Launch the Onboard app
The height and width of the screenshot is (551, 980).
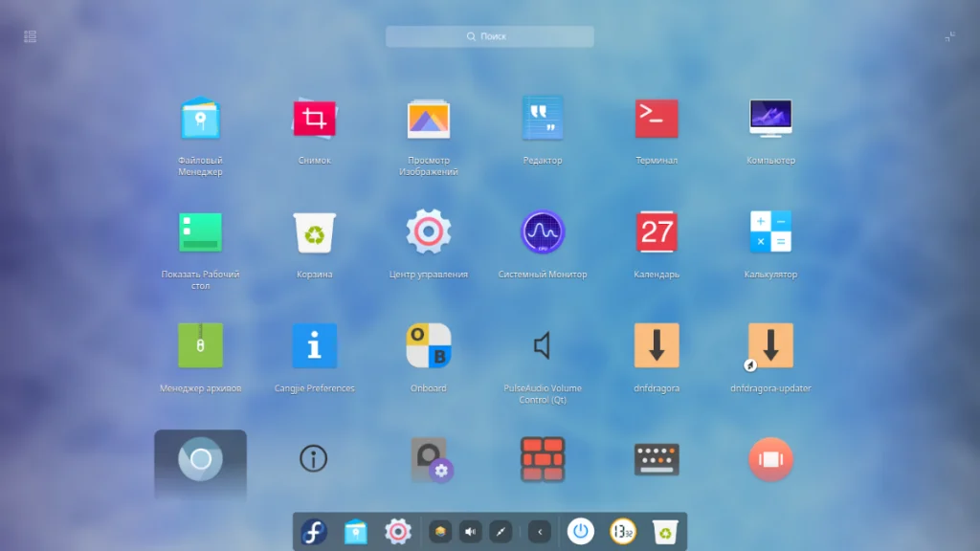tap(428, 345)
